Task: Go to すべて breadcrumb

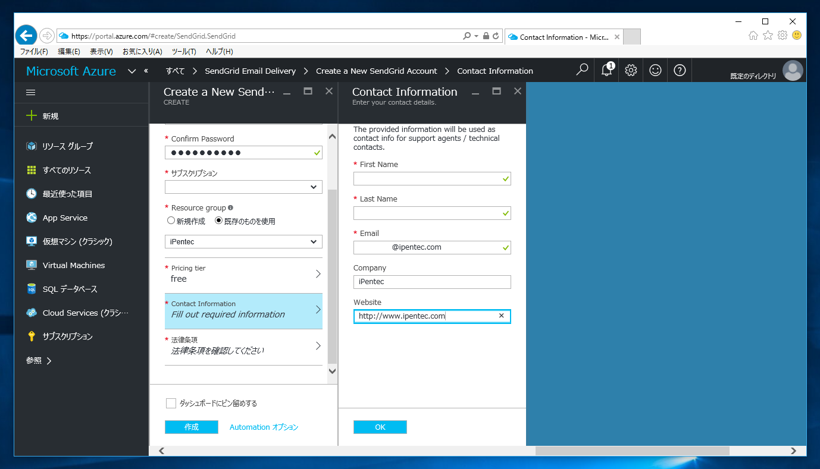Action: pyautogui.click(x=175, y=71)
